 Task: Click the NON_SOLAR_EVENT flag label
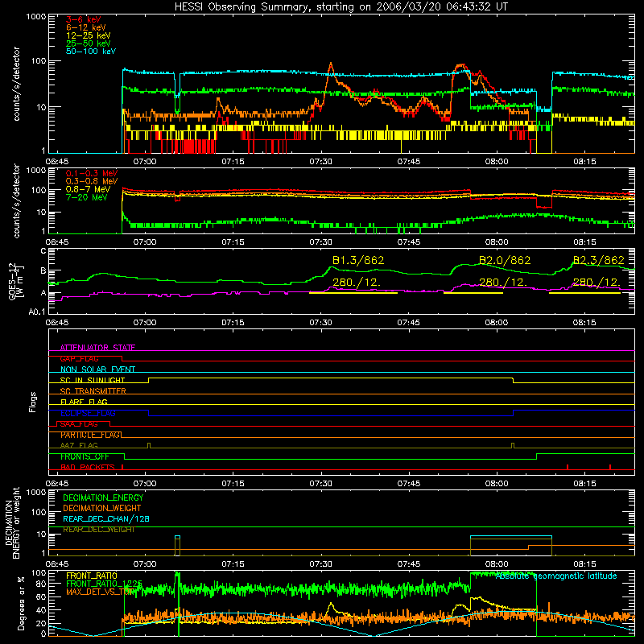pos(97,369)
